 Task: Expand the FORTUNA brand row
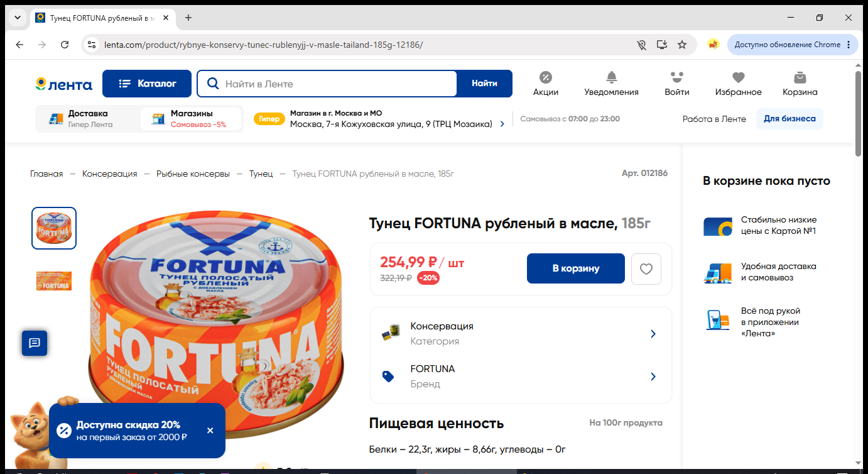coord(521,376)
